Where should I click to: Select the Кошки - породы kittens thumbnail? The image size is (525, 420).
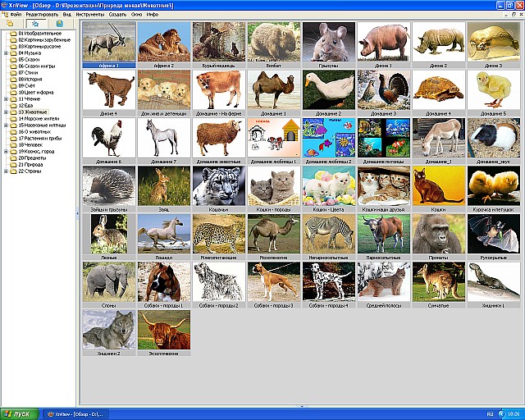coord(274,186)
